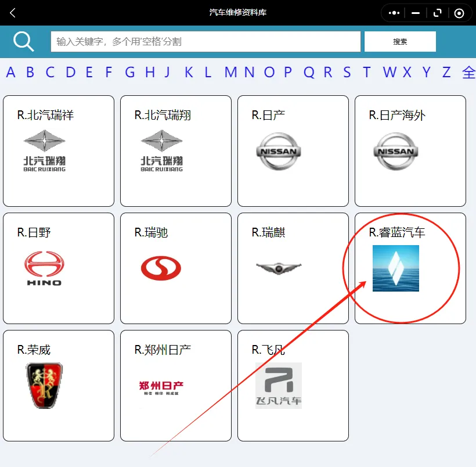Filter brands by letter O
Screen dimensions: 476x467
[x=269, y=72]
